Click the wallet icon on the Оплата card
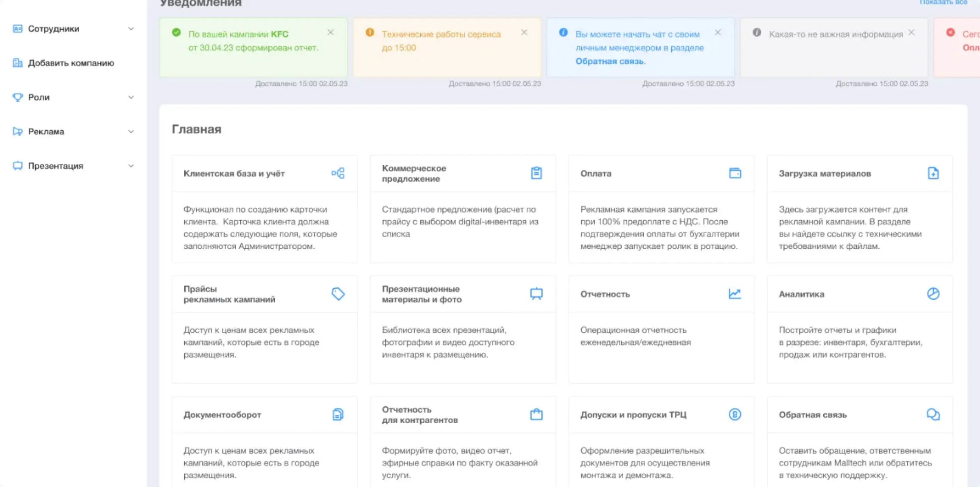This screenshot has height=487, width=980. (735, 173)
